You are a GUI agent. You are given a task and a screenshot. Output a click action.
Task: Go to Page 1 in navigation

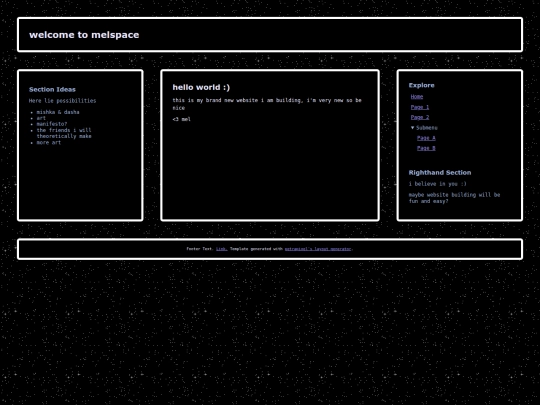[x=420, y=107]
